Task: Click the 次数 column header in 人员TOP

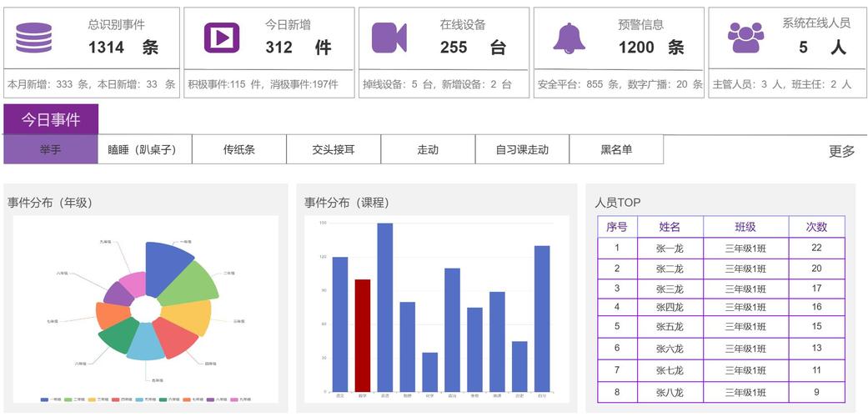Action: point(816,227)
